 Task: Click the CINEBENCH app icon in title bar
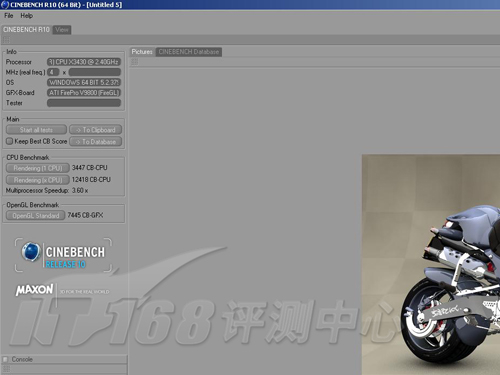(5, 5)
